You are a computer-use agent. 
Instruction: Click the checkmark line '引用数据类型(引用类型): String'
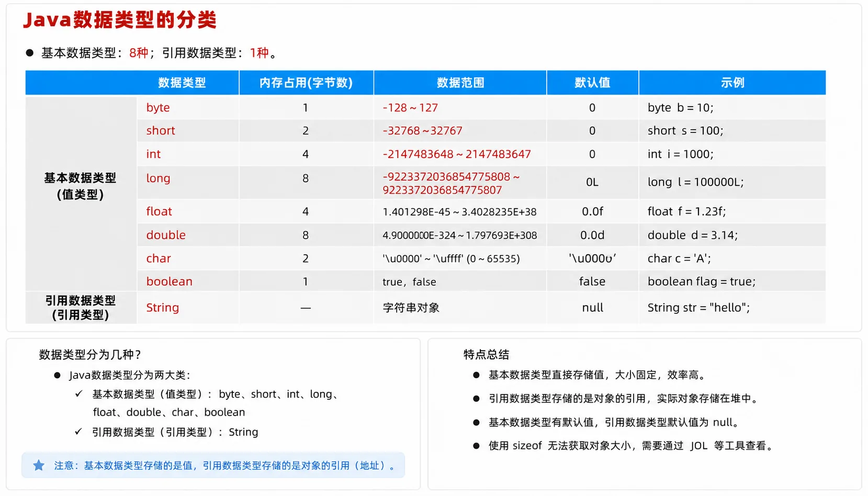tap(175, 432)
